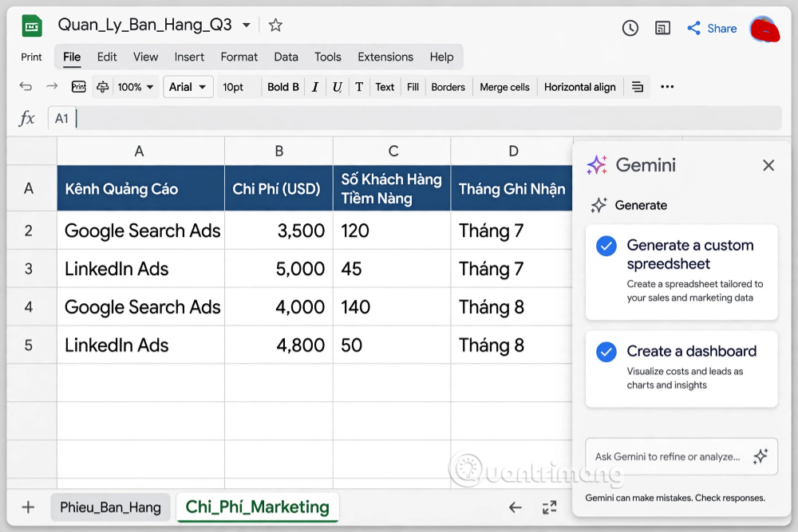Open the Extensions menu
Image resolution: width=798 pixels, height=532 pixels.
(x=385, y=57)
